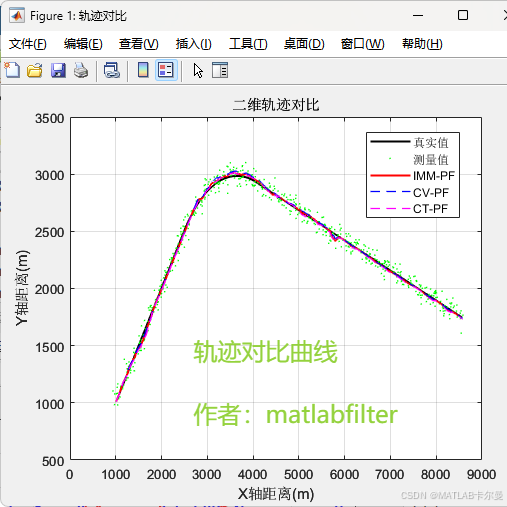This screenshot has width=507, height=507.
Task: Open the 窗口(W) menu
Action: pyautogui.click(x=363, y=44)
